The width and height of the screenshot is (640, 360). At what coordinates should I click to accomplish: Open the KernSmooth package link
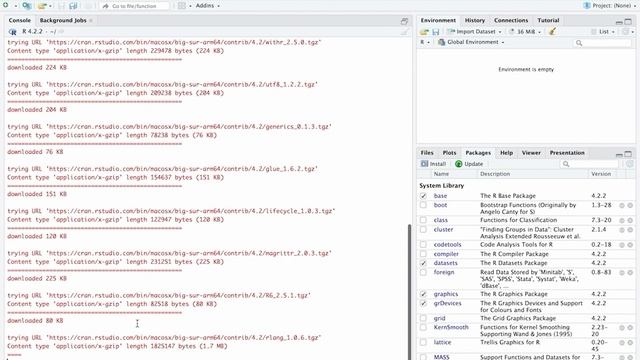451,327
